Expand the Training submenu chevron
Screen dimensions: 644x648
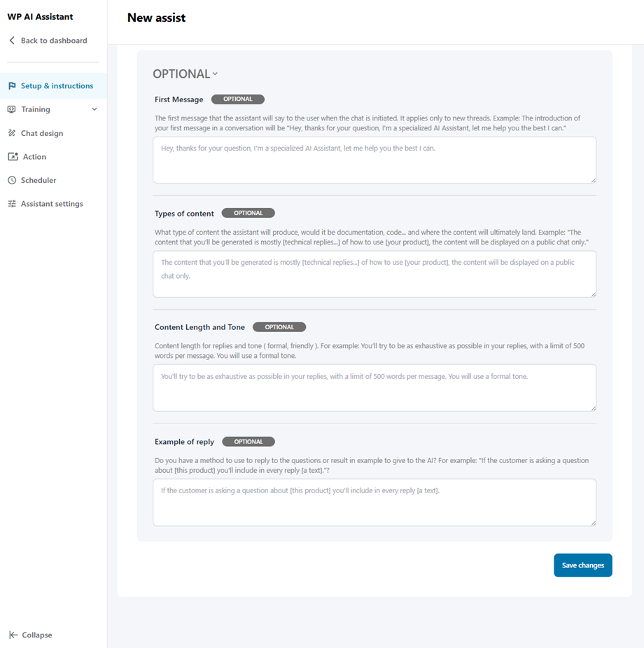94,109
